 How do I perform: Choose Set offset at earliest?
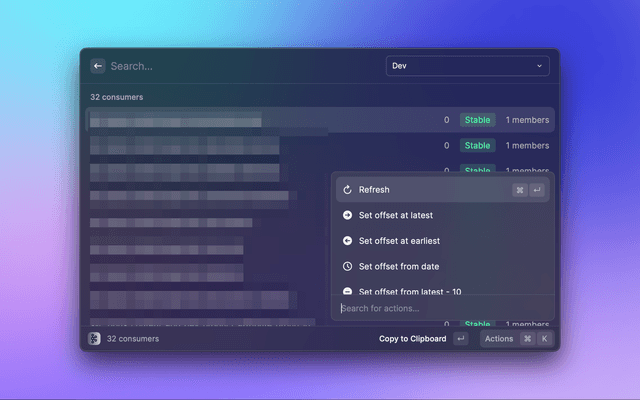click(x=399, y=241)
